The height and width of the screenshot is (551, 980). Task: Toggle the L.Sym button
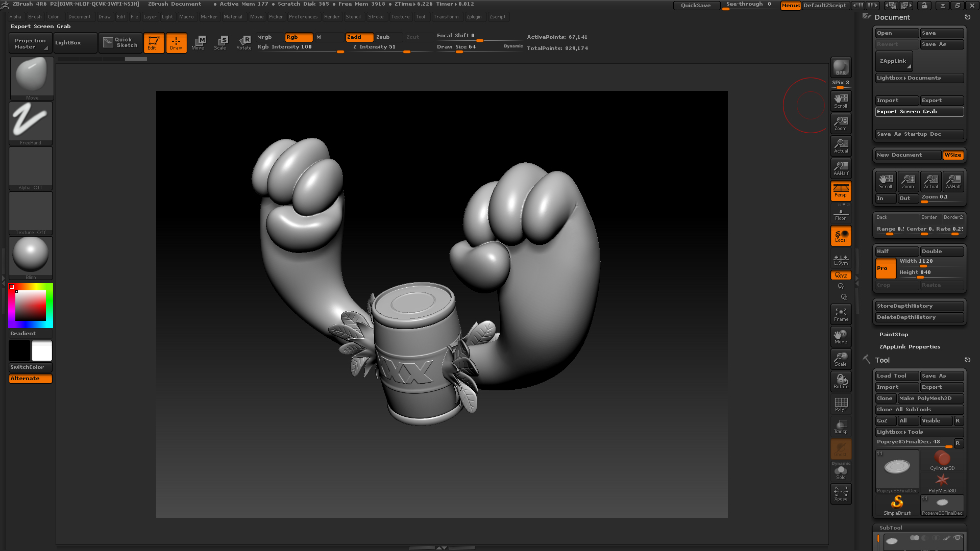pos(841,260)
